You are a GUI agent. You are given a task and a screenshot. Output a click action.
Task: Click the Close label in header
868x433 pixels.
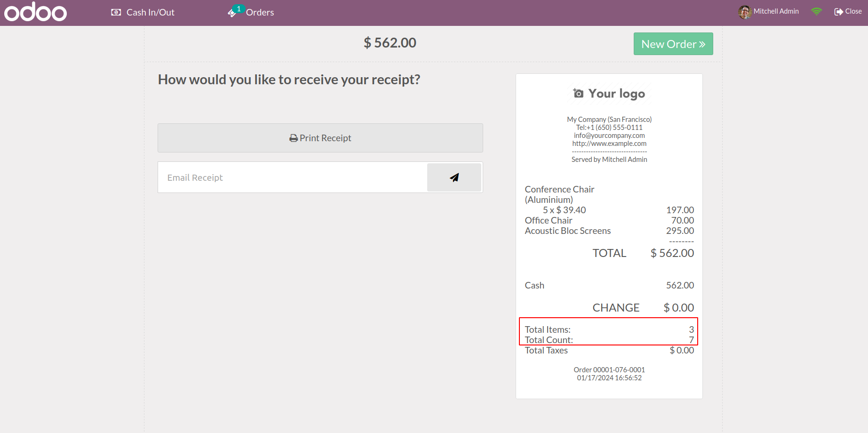tap(853, 11)
